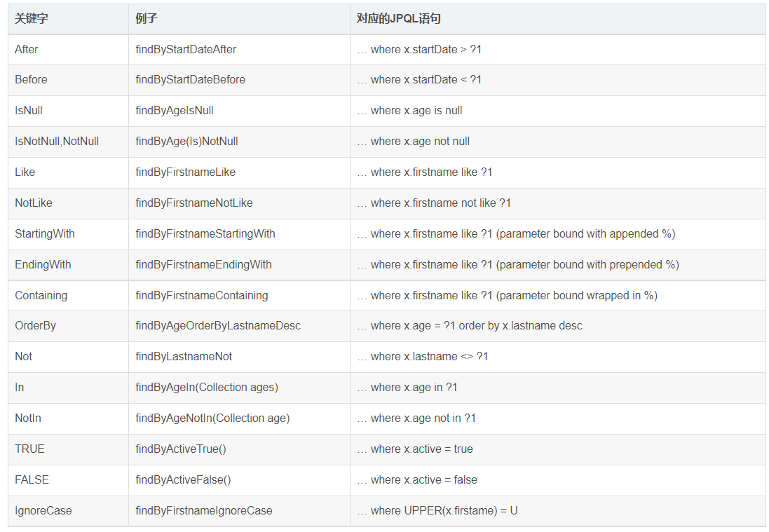Select findByActiveFalse() example cell
The height and width of the screenshot is (532, 769).
(239, 481)
